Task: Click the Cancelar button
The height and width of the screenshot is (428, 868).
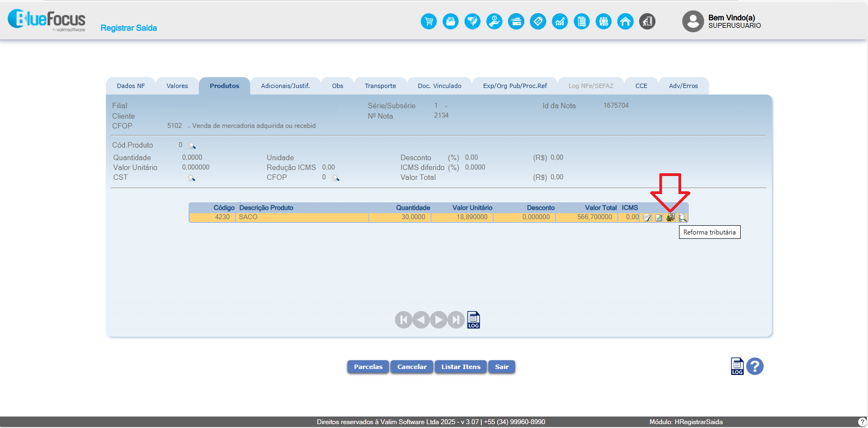Action: coord(412,367)
